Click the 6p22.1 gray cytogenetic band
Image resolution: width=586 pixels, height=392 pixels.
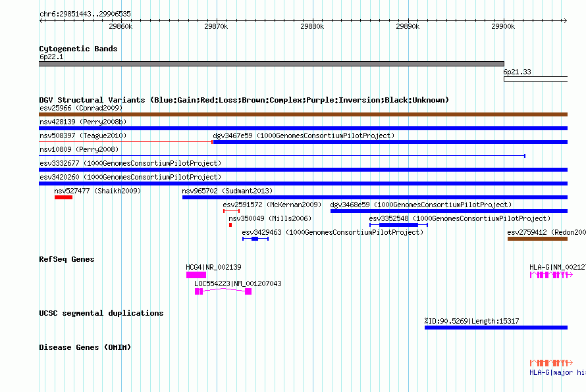(271, 64)
